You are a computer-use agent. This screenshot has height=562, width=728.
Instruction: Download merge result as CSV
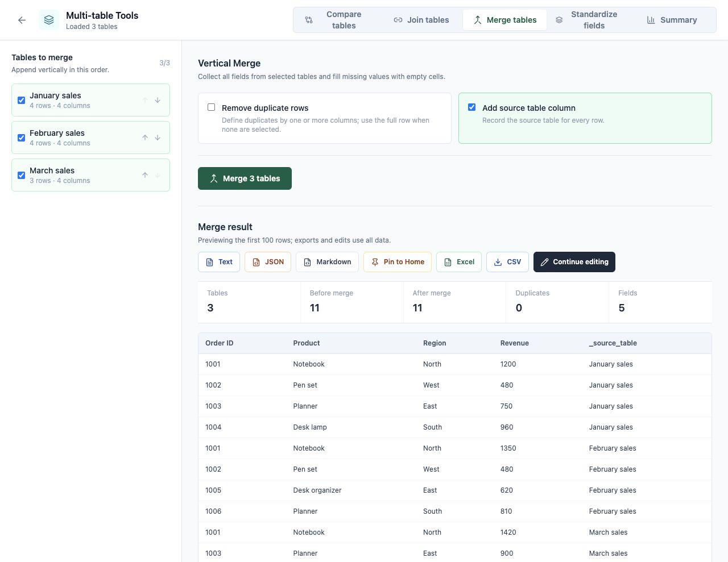coord(507,262)
